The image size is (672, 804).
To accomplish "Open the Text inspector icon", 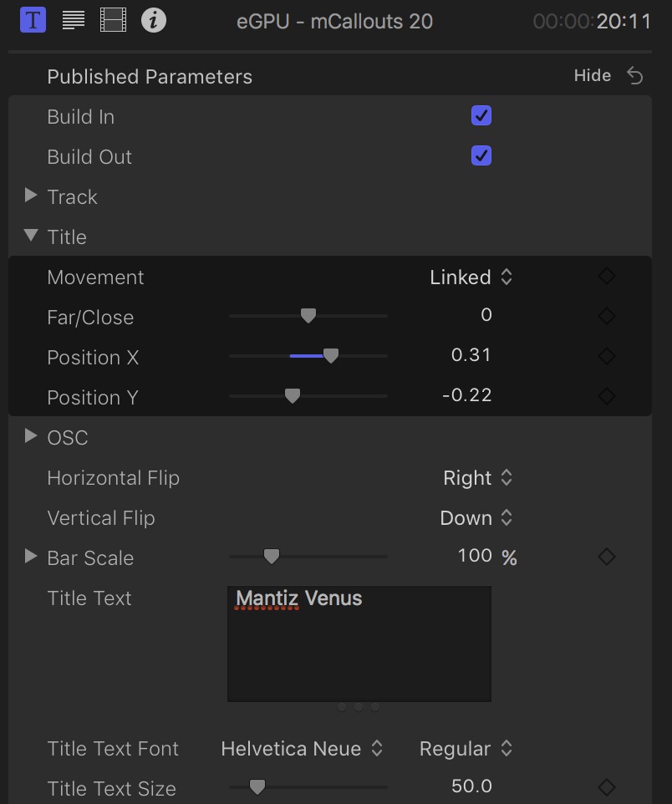I will [x=73, y=19].
